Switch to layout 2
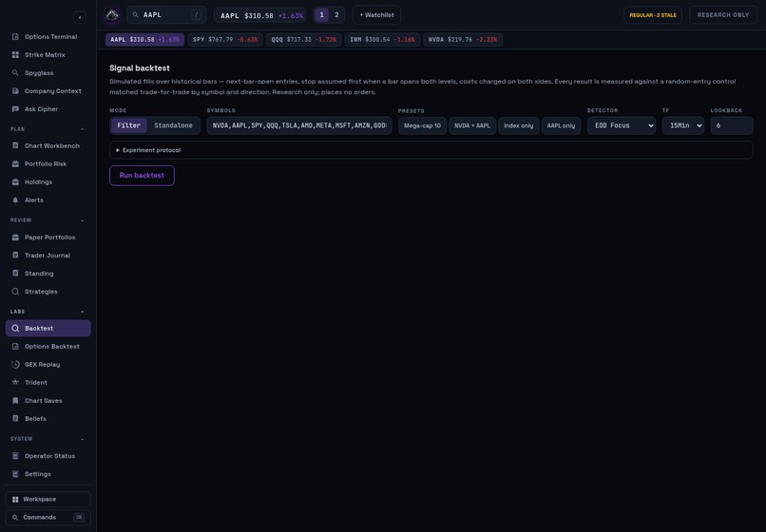This screenshot has width=766, height=532. pyautogui.click(x=336, y=15)
